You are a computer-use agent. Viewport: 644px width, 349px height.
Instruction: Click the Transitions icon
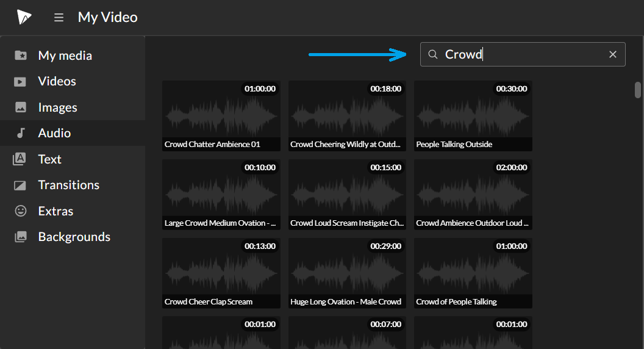click(20, 185)
